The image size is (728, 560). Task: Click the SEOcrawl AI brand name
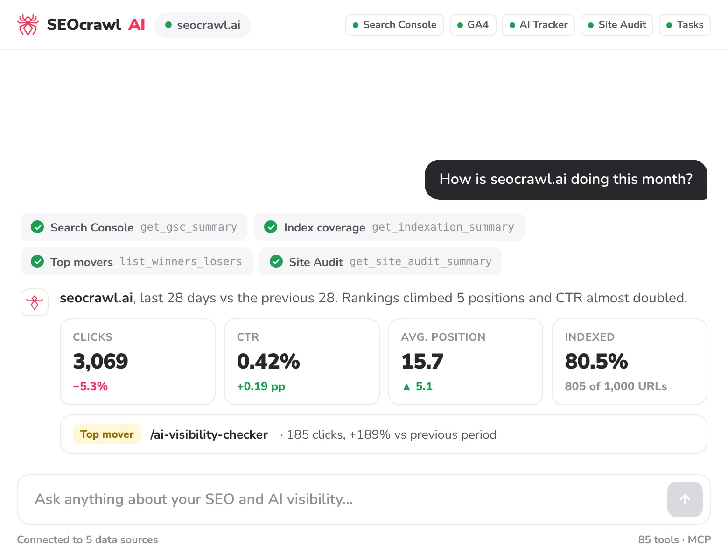pos(96,25)
